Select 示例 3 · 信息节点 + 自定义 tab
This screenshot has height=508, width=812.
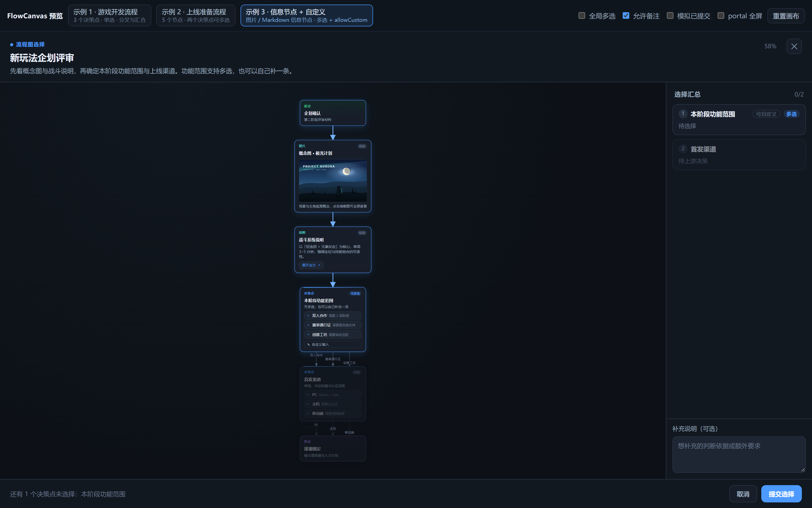(x=306, y=15)
